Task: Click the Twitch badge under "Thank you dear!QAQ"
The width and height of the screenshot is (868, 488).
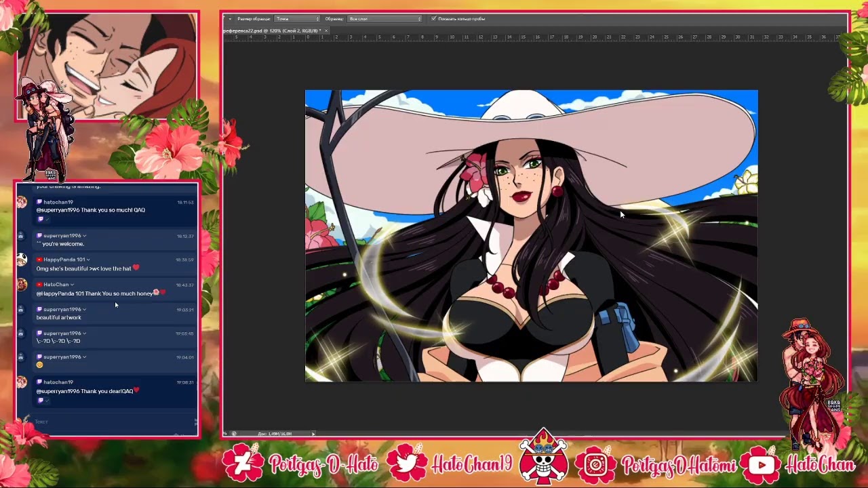Action: (41, 401)
